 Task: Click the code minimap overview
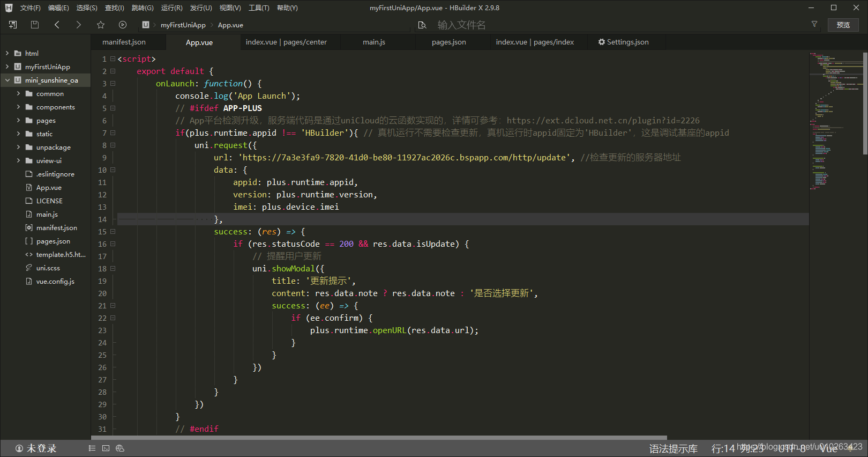pos(836,121)
